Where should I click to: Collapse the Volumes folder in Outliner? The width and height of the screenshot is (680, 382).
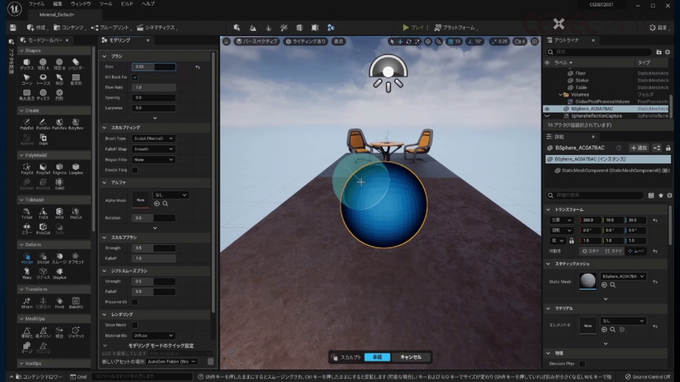(560, 95)
